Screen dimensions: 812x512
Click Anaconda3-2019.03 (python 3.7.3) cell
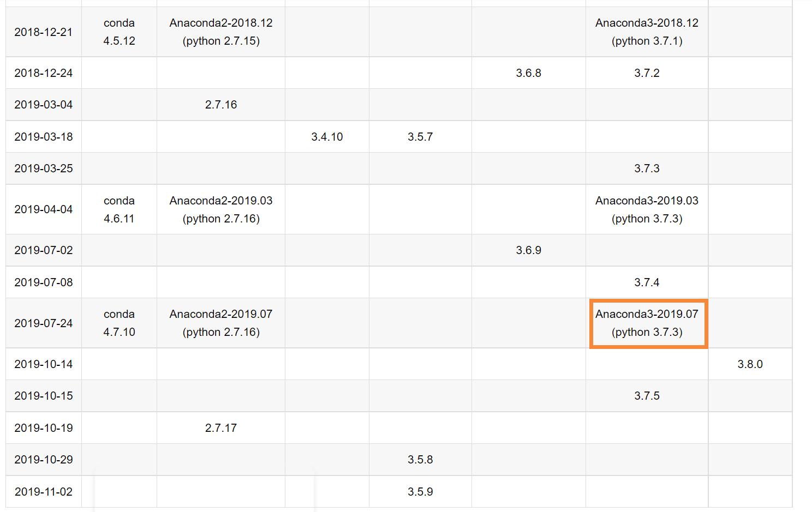click(x=647, y=209)
